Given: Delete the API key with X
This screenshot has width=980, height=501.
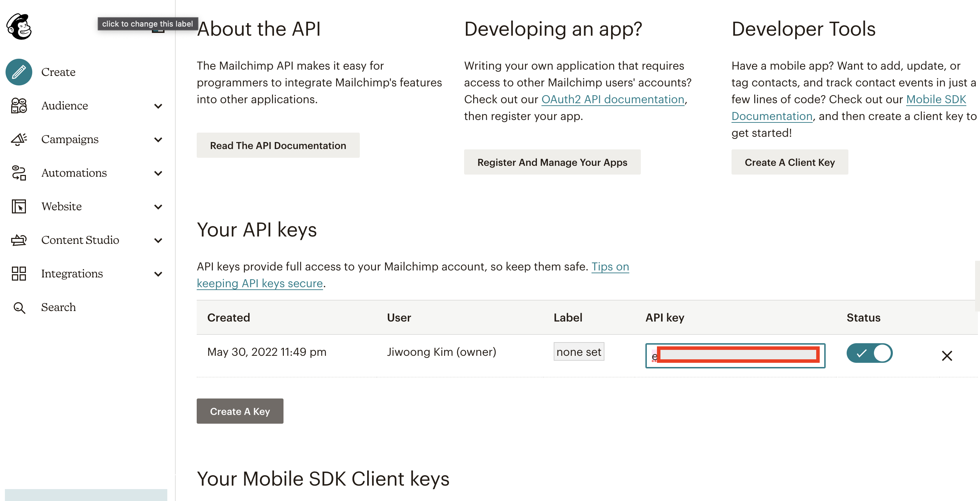Looking at the screenshot, I should tap(946, 356).
